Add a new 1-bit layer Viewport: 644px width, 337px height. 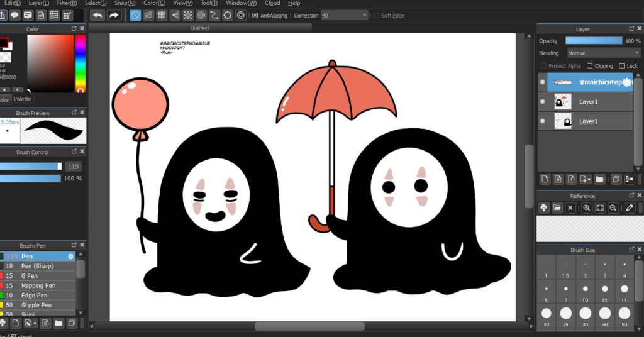coord(571,179)
